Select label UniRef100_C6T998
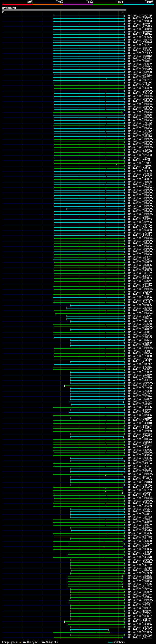 coord(140,72)
